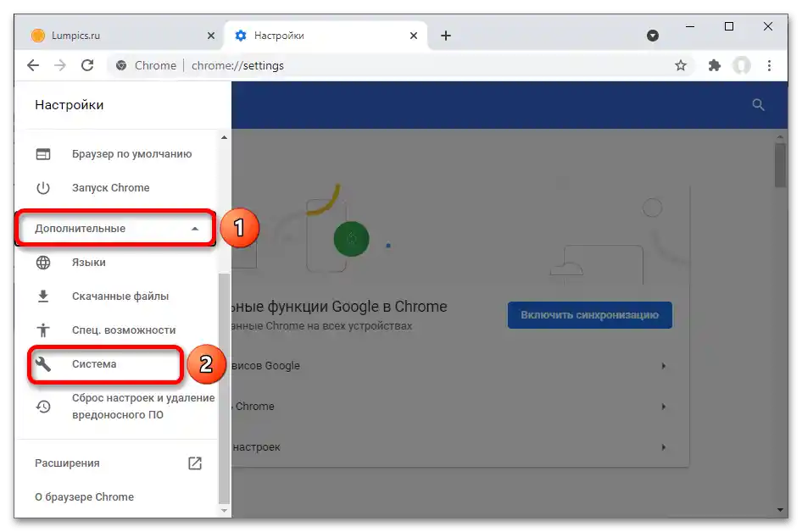Bookmark this page with the star icon
Image resolution: width=802 pixels, height=532 pixels.
[680, 65]
